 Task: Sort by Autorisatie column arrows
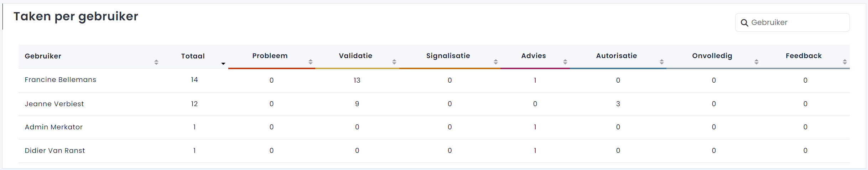tap(662, 62)
